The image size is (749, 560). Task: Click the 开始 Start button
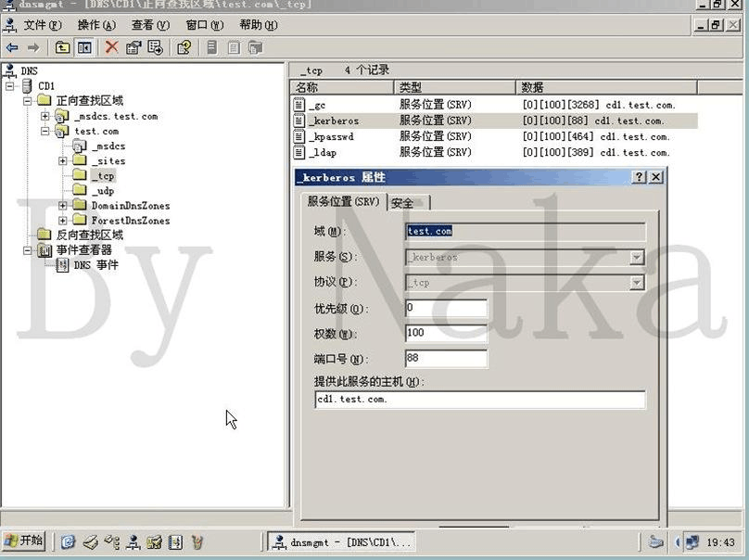[x=24, y=541]
